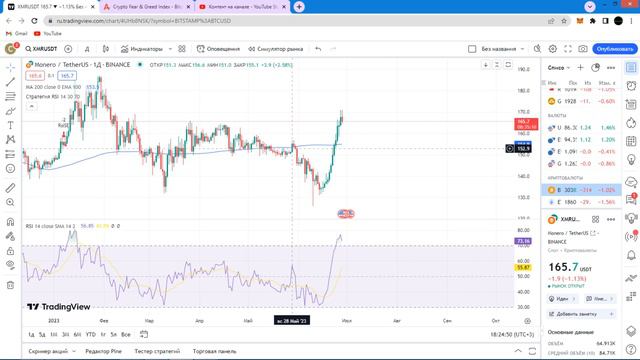This screenshot has height=360, width=640.
Task: Open the ideas lightbulb panel
Action: (631, 159)
